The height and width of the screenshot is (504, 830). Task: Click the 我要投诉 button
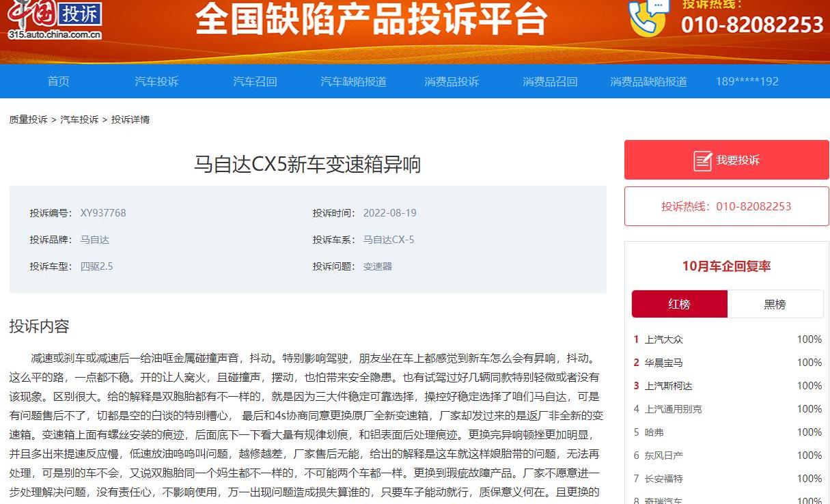(x=726, y=159)
